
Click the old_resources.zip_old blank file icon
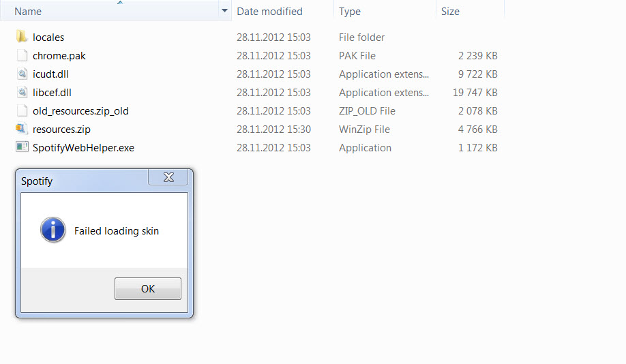point(21,111)
